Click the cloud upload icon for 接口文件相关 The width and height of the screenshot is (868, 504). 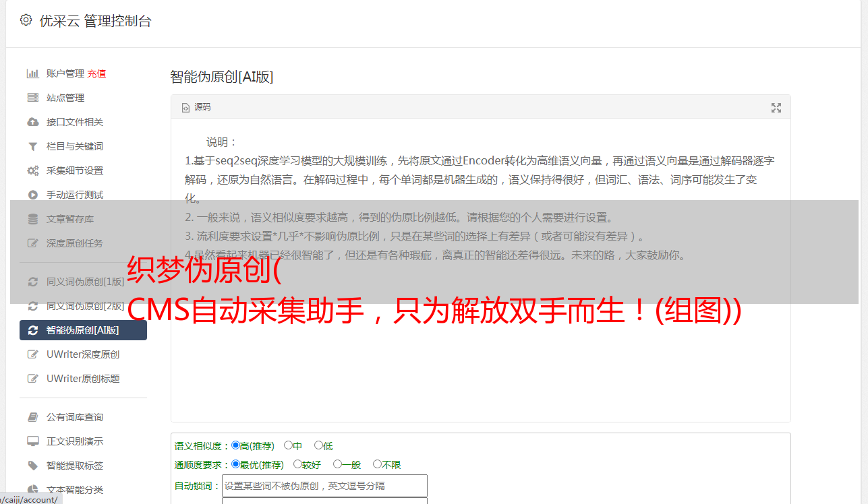pyautogui.click(x=32, y=122)
